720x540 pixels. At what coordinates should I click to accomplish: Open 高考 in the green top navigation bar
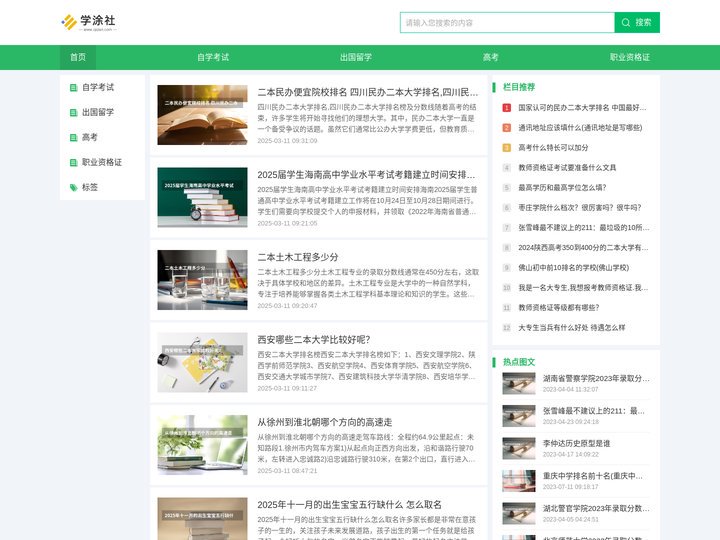click(490, 57)
